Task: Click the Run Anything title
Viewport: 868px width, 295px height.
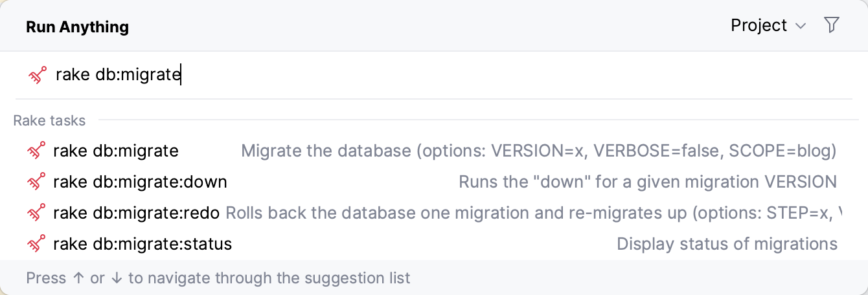Action: point(77,27)
